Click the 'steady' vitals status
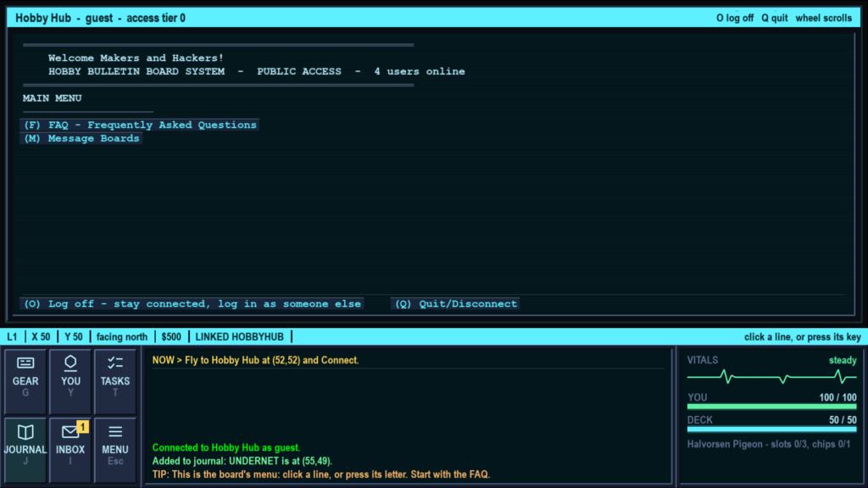 (x=843, y=360)
